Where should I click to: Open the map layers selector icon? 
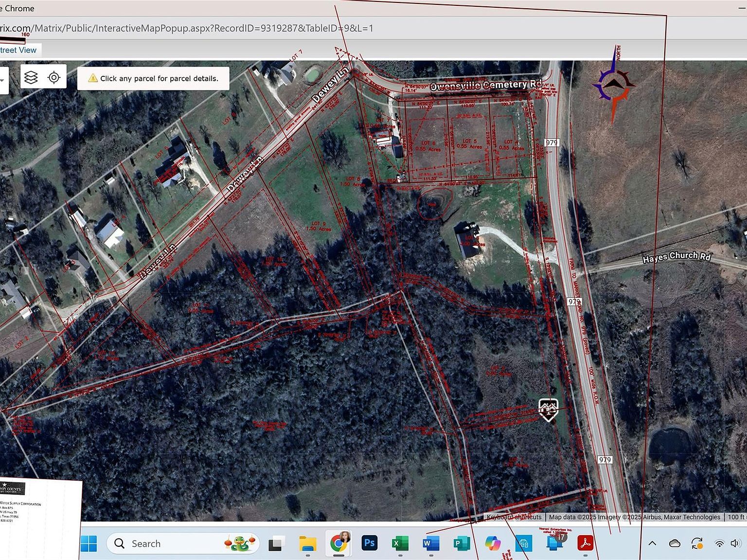click(x=30, y=76)
